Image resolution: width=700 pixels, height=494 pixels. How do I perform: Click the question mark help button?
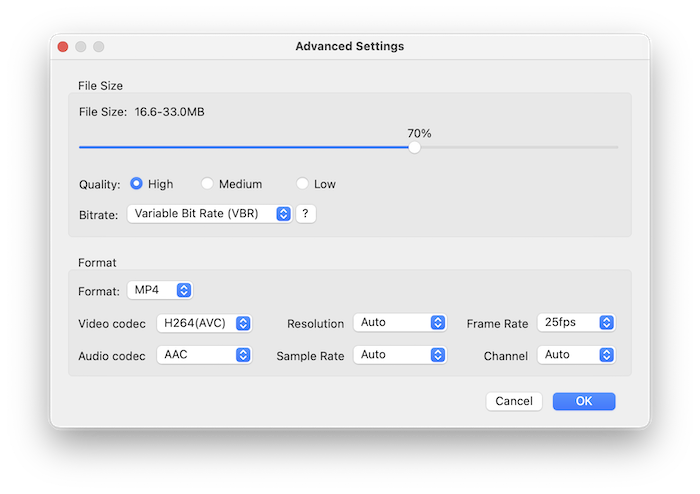coord(306,214)
